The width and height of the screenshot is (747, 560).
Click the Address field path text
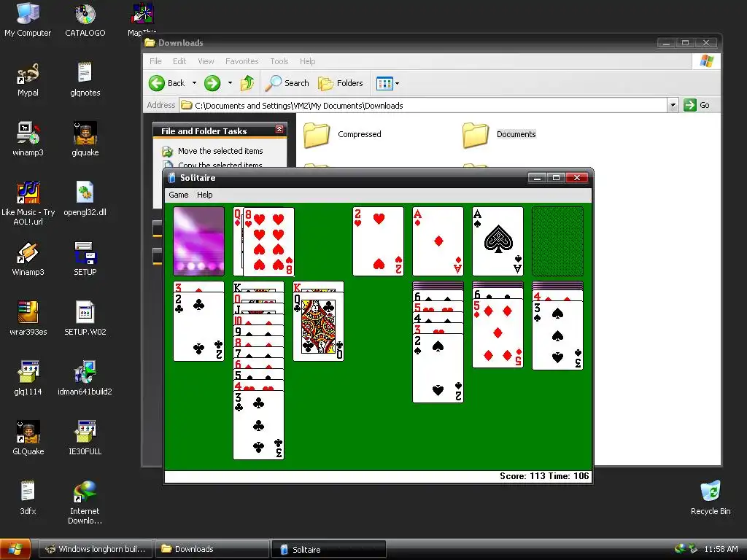298,106
